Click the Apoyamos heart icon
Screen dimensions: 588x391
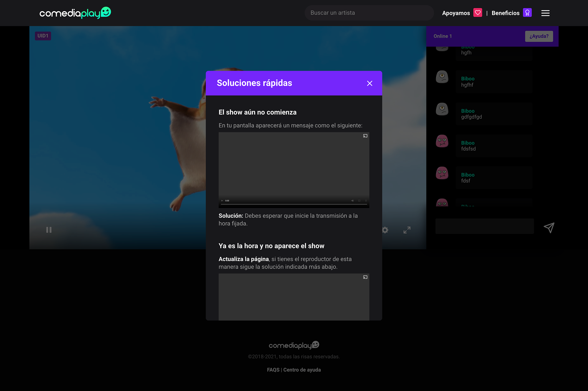click(478, 13)
